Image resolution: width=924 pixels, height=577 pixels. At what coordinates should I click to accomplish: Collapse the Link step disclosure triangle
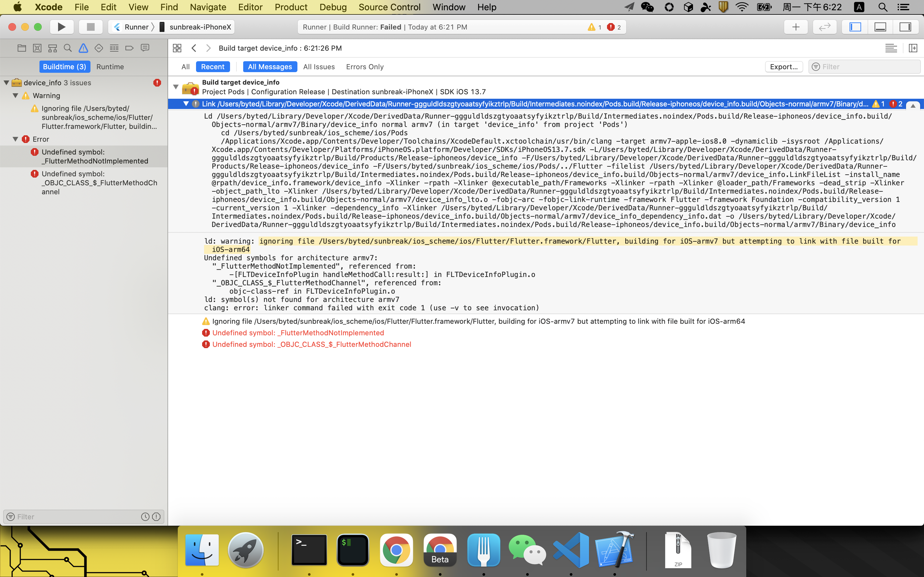pos(186,104)
